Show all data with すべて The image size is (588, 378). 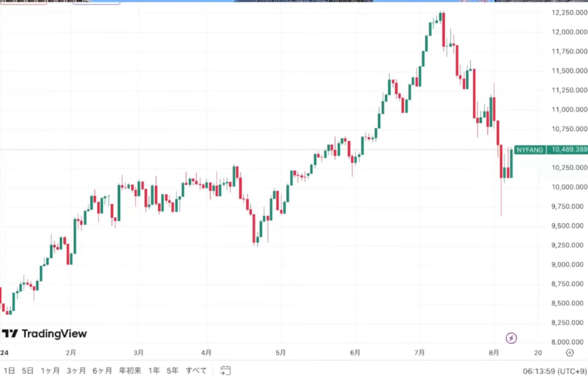pyautogui.click(x=196, y=371)
